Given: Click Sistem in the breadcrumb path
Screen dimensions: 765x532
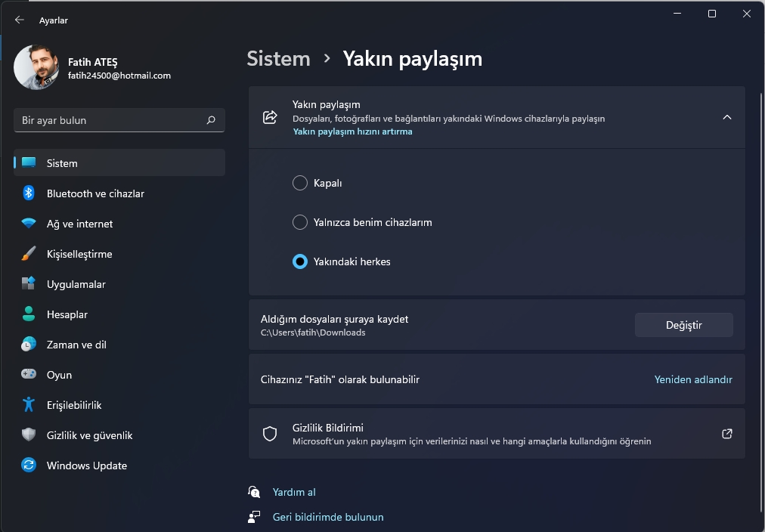Looking at the screenshot, I should (x=278, y=58).
